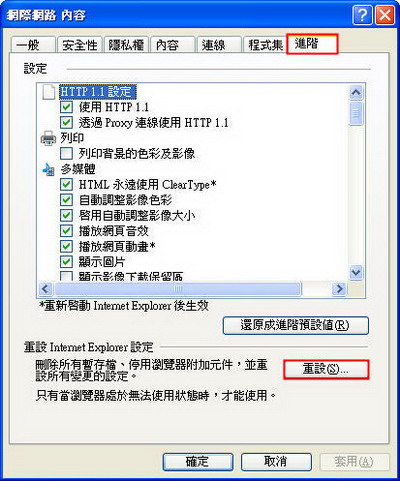Click the printer icon beside 列印

click(x=48, y=138)
